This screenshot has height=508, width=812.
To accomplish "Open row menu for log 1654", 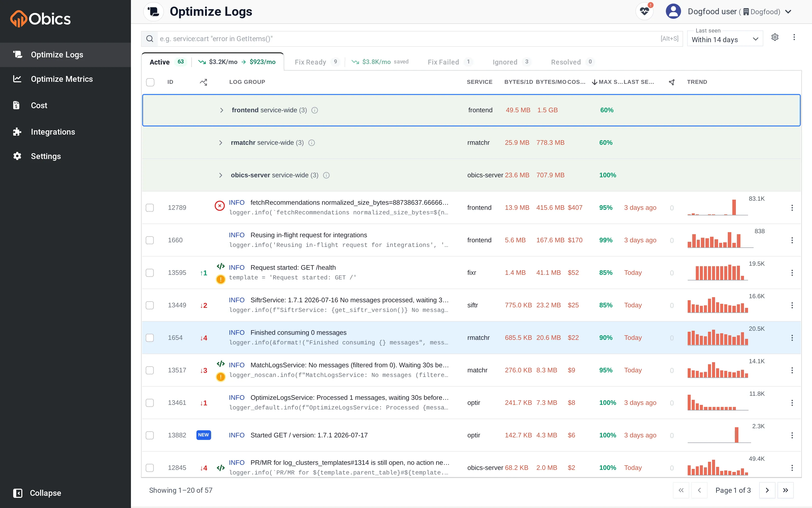I will point(792,338).
